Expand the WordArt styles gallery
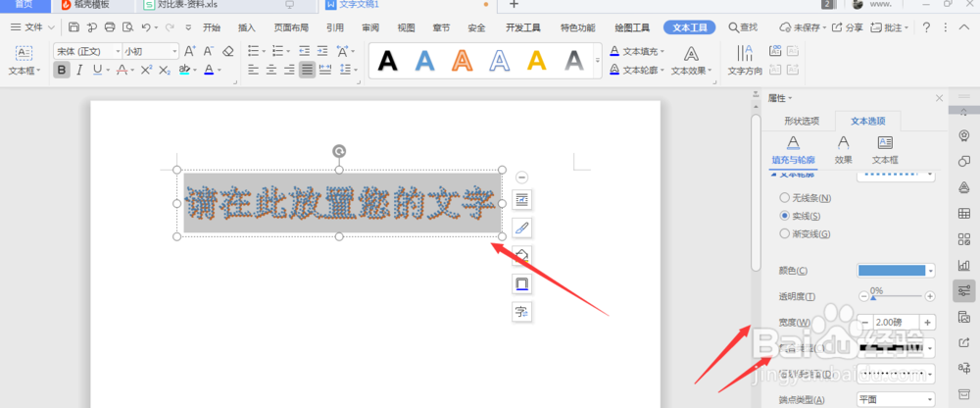Viewport: 980px width, 408px height. (597, 61)
